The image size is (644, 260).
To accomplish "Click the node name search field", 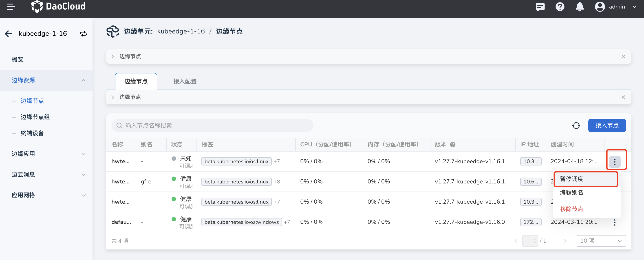I will pos(212,126).
